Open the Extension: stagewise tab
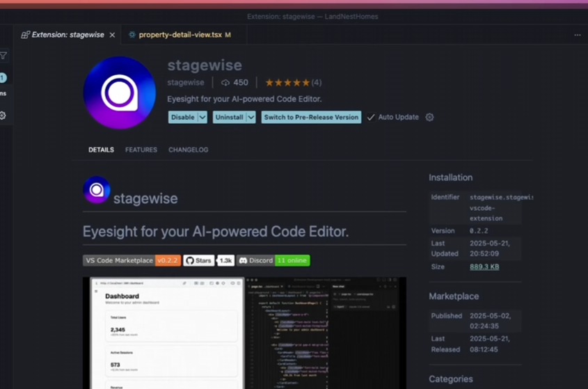The height and width of the screenshot is (389, 588). 67,35
